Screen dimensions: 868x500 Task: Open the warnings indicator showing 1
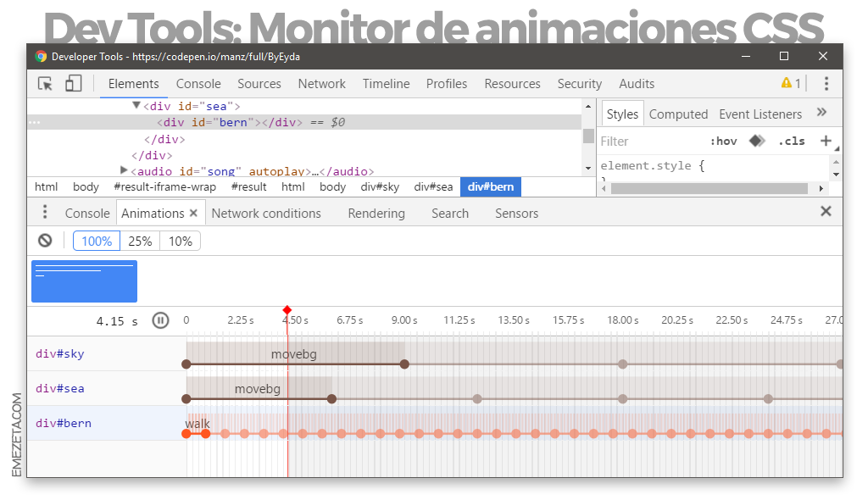[x=791, y=83]
